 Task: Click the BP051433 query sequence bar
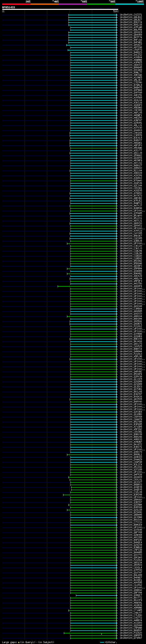click(60, 9)
